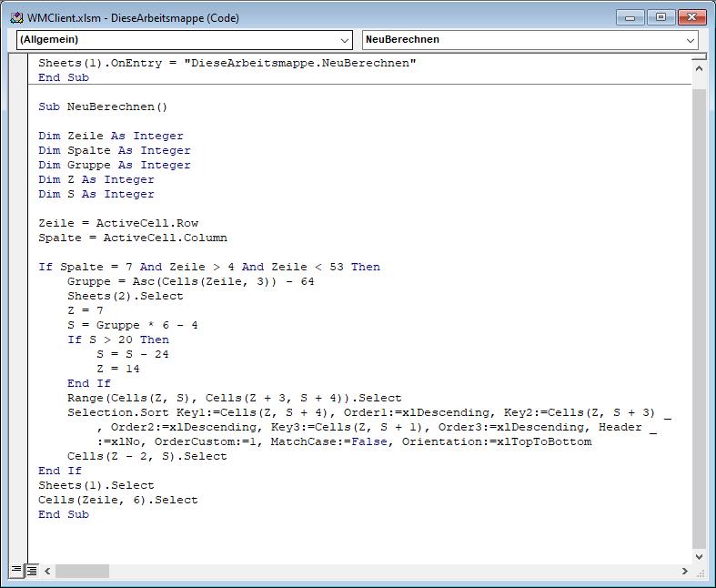
Task: Open the (Allgemein) object dropdown
Action: (x=185, y=40)
